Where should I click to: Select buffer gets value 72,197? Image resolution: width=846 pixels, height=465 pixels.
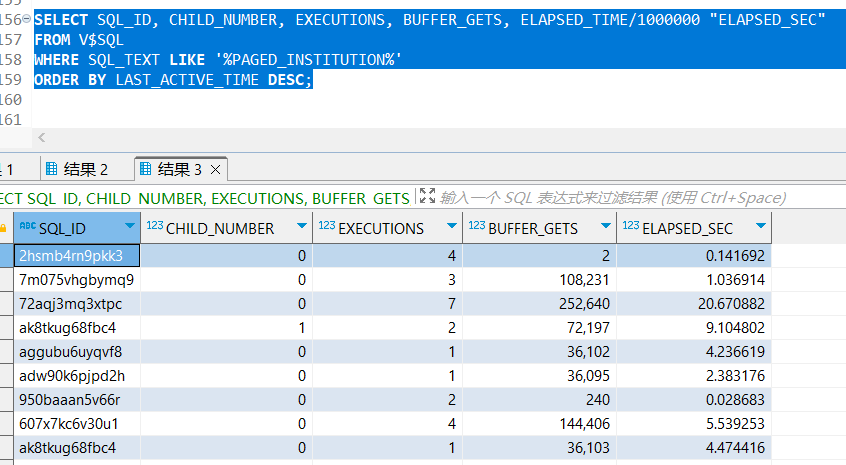click(540, 327)
